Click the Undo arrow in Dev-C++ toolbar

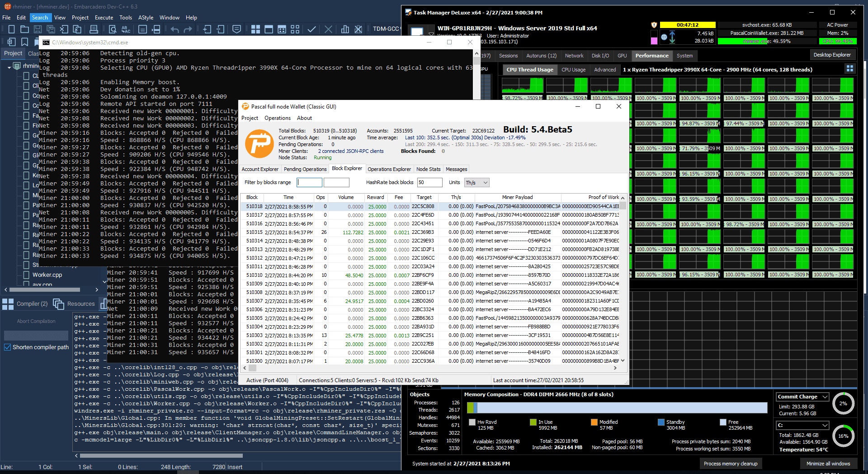point(175,29)
